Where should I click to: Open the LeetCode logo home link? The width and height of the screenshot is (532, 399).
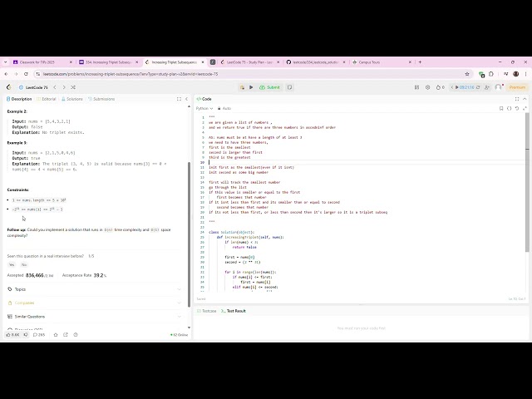tap(9, 87)
